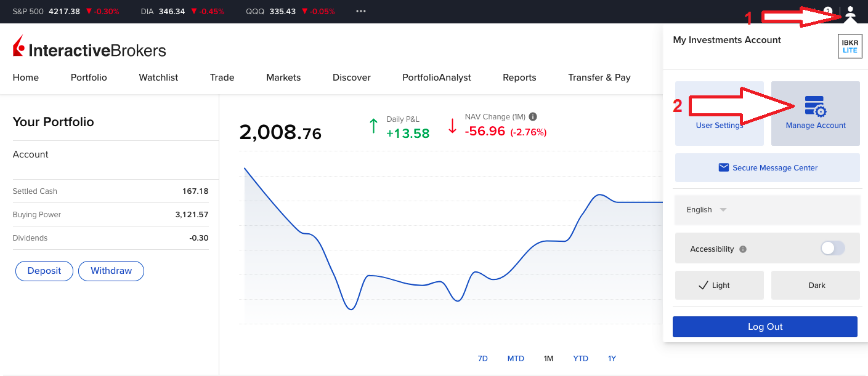Click the IBKR LITE badge
This screenshot has height=376, width=868.
[850, 46]
